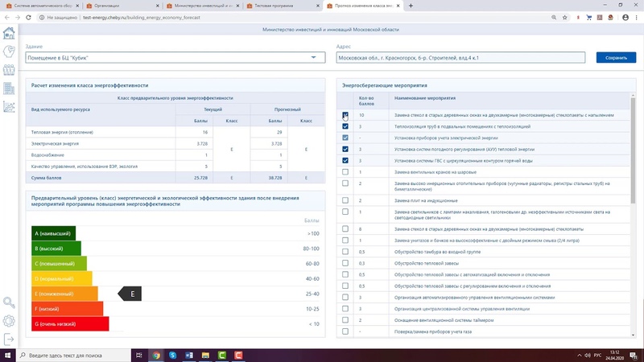Click the logout icon in sidebar
Screen dimensions: 644x362
(x=9, y=339)
